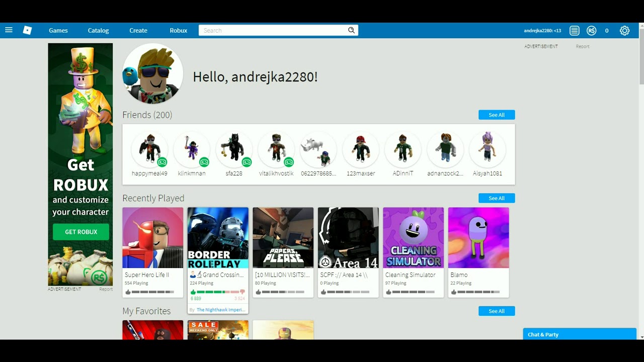Open the hamburger navigation menu
This screenshot has height=362, width=644.
pyautogui.click(x=9, y=30)
